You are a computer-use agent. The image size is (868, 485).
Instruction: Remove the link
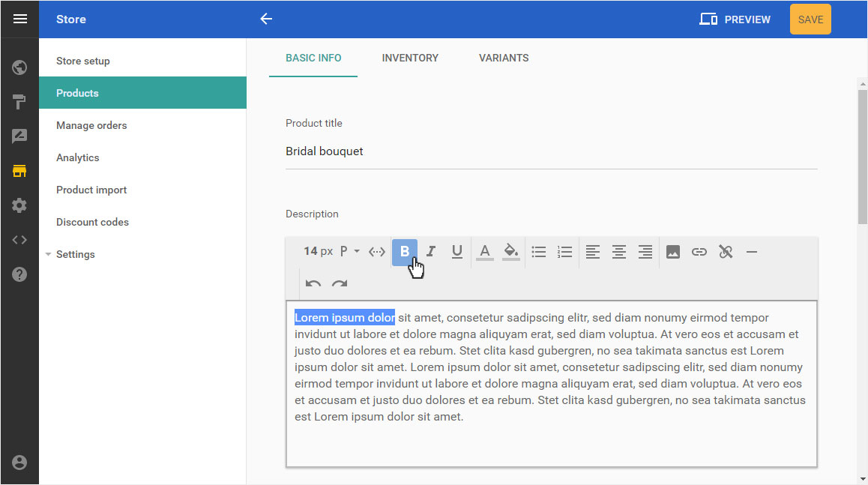(726, 252)
